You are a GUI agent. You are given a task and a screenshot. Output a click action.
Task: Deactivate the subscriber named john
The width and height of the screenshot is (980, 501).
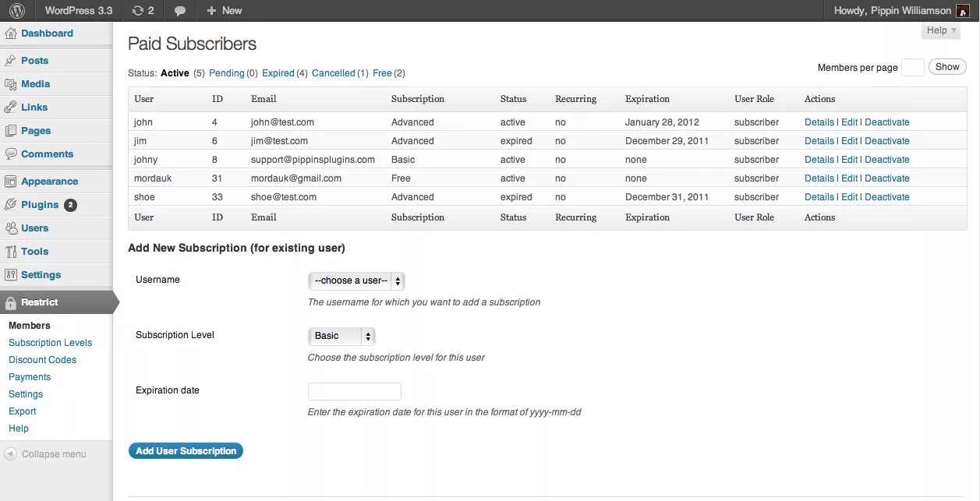click(889, 122)
